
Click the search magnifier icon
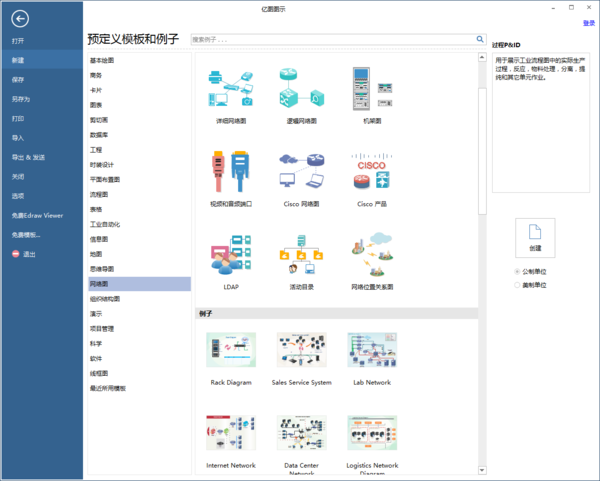(480, 39)
